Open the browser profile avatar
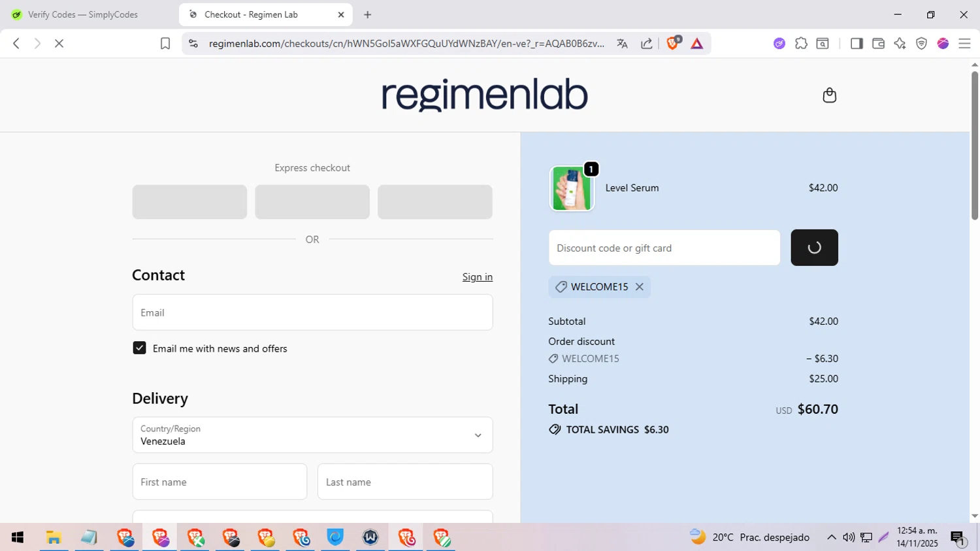The height and width of the screenshot is (551, 980). [x=943, y=43]
